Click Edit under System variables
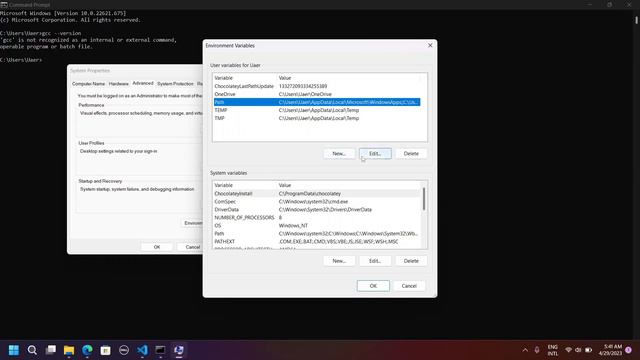Viewport: 640px width, 360px height. pos(375,261)
